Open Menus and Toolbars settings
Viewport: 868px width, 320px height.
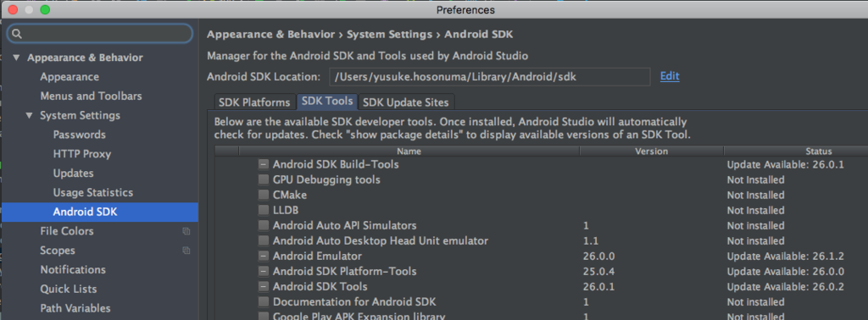[91, 97]
